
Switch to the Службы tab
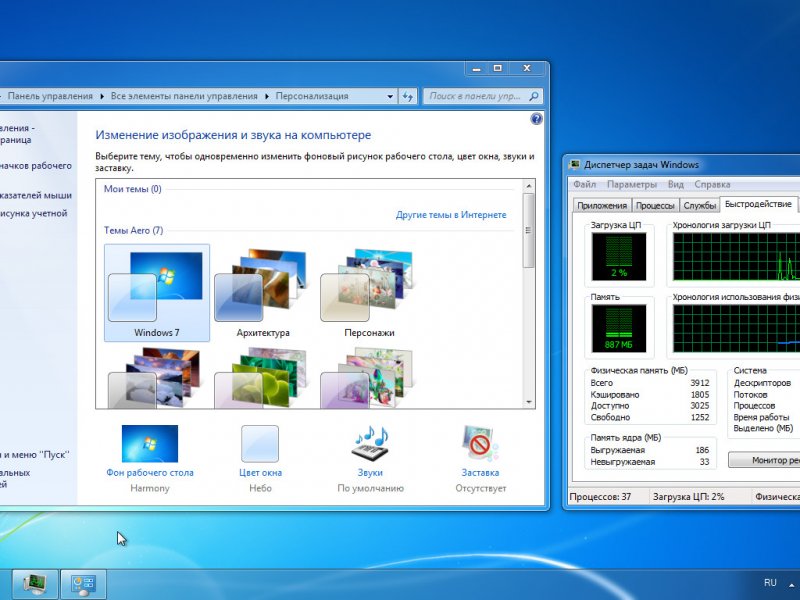(x=699, y=205)
